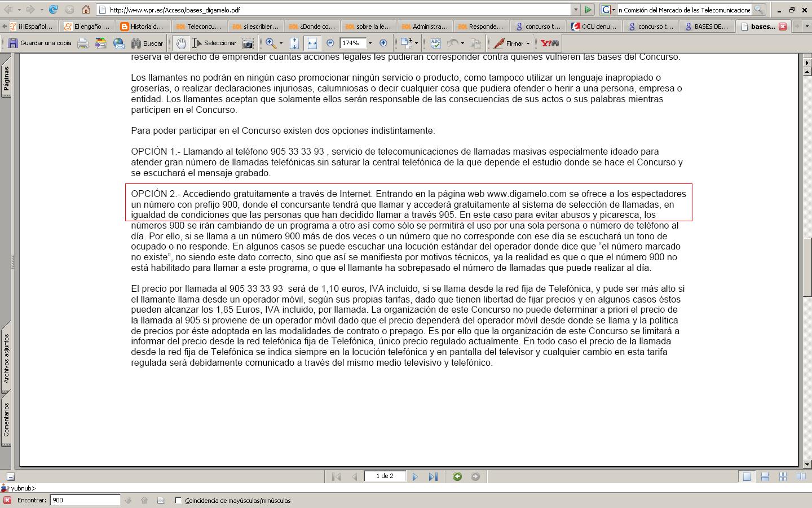Reload the page with the refresh icon
Viewport: 812px width, 508px height.
[x=53, y=10]
